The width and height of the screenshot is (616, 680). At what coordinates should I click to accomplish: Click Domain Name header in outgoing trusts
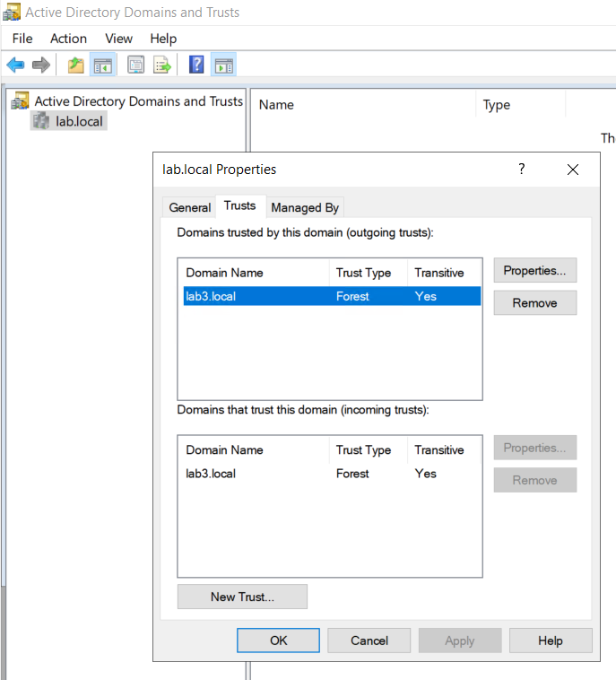(x=254, y=273)
